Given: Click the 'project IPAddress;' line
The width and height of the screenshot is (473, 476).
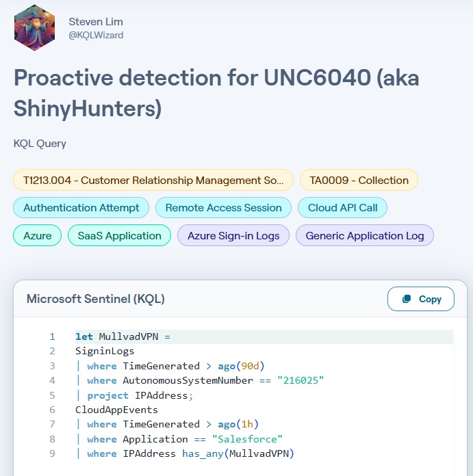Looking at the screenshot, I should click(x=135, y=395).
